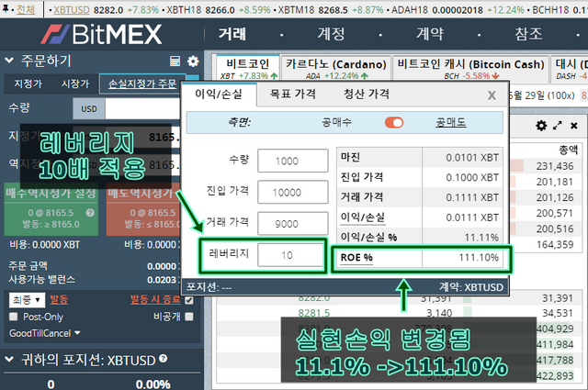Select the 카르다노 (Cardano) instrument tab
This screenshot has height=390, width=588.
pos(336,68)
